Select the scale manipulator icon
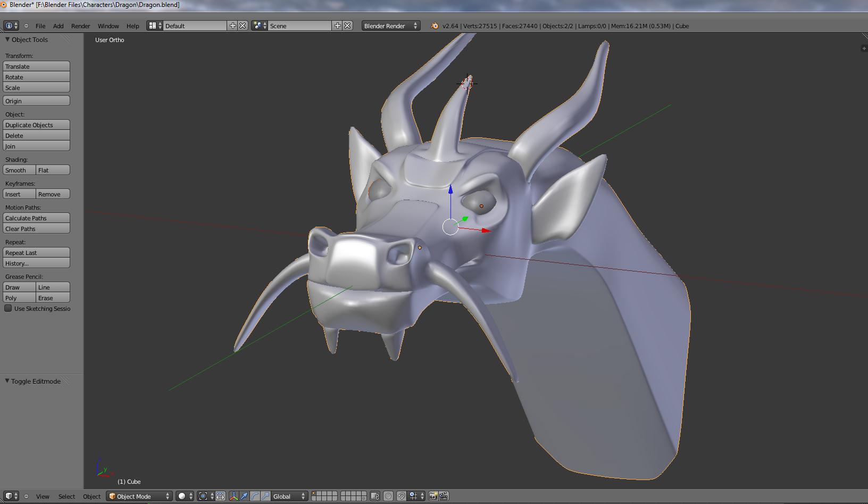 coord(265,496)
